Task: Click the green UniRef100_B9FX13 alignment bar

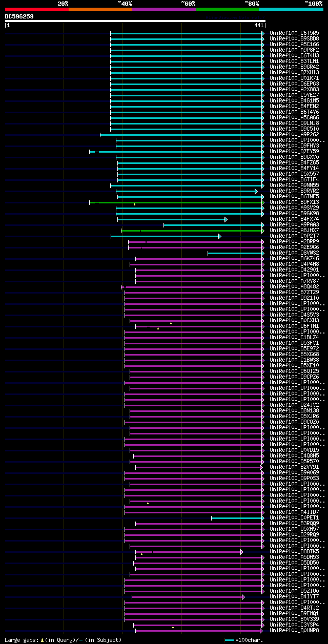Action: (x=177, y=202)
